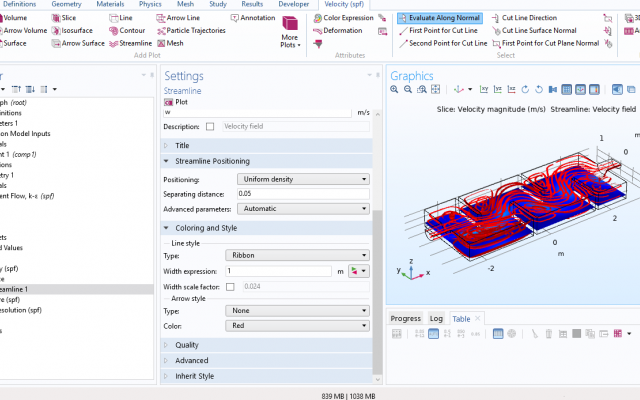The width and height of the screenshot is (640, 400).
Task: Click Second Point for Cut Line
Action: click(x=443, y=43)
